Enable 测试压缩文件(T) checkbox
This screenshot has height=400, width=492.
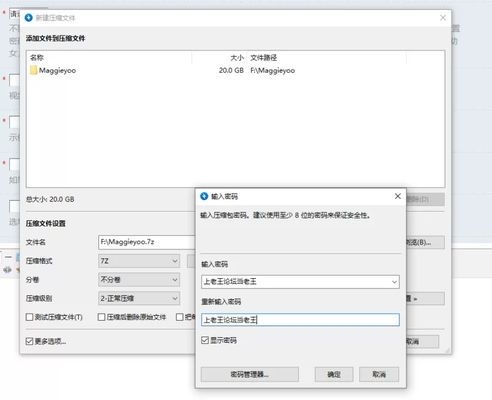(29, 317)
